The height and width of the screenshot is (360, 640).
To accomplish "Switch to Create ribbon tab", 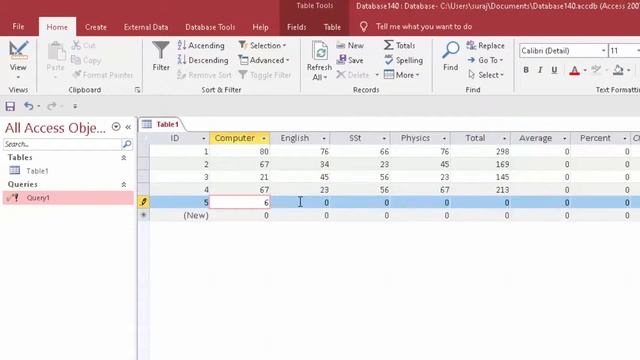I will [x=96, y=27].
